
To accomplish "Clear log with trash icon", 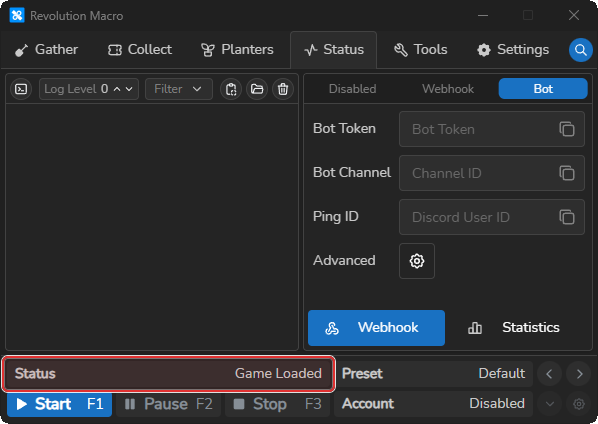I will pyautogui.click(x=283, y=89).
